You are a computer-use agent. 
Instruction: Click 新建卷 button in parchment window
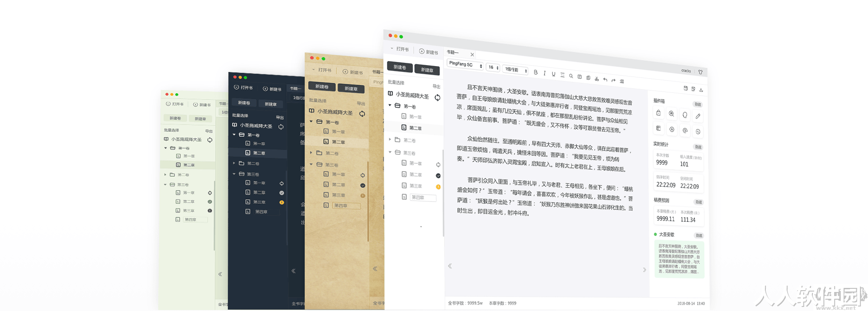(322, 86)
